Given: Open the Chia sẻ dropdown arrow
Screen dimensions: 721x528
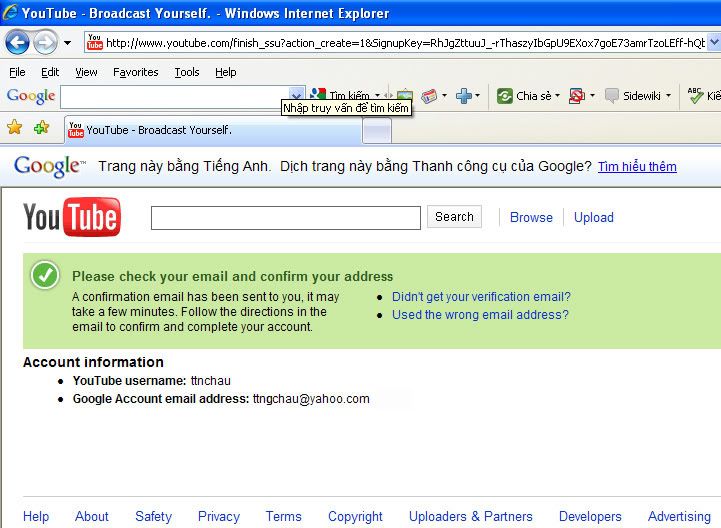Looking at the screenshot, I should 557,96.
